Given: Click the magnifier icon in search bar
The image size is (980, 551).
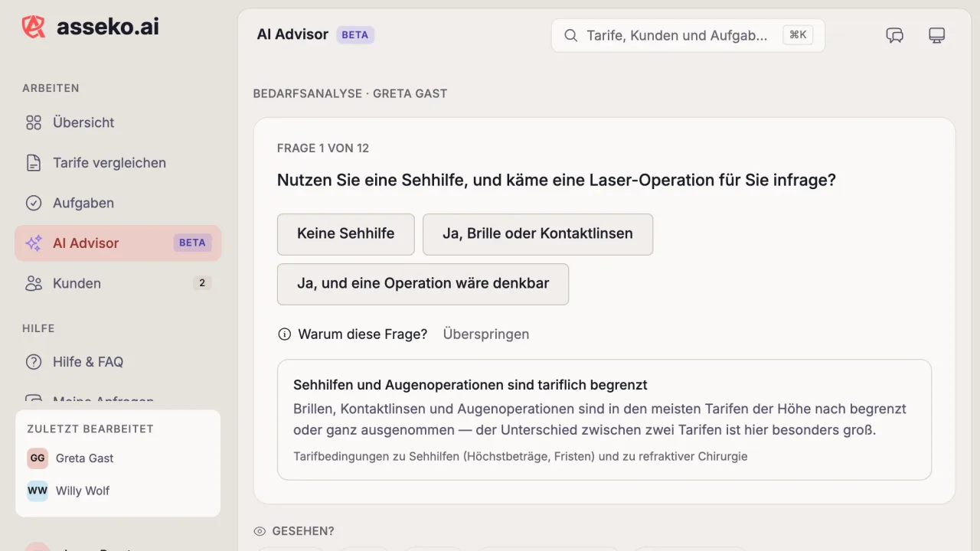Looking at the screenshot, I should point(570,35).
